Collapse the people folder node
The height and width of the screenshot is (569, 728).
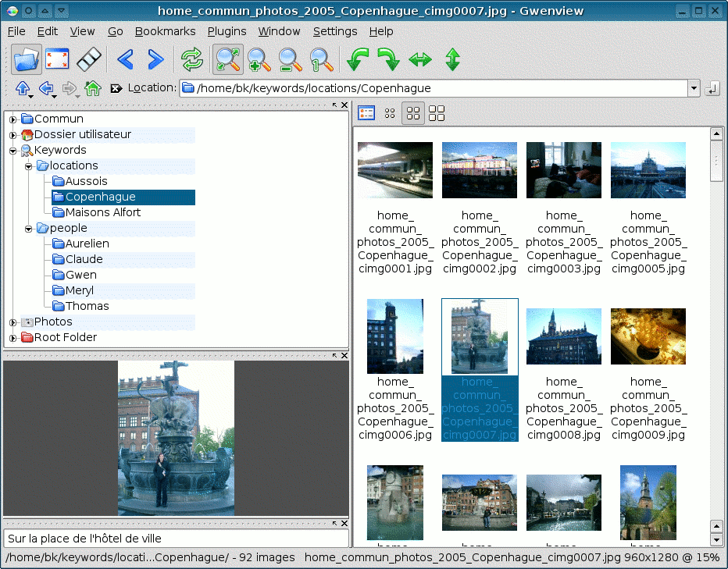tap(28, 229)
